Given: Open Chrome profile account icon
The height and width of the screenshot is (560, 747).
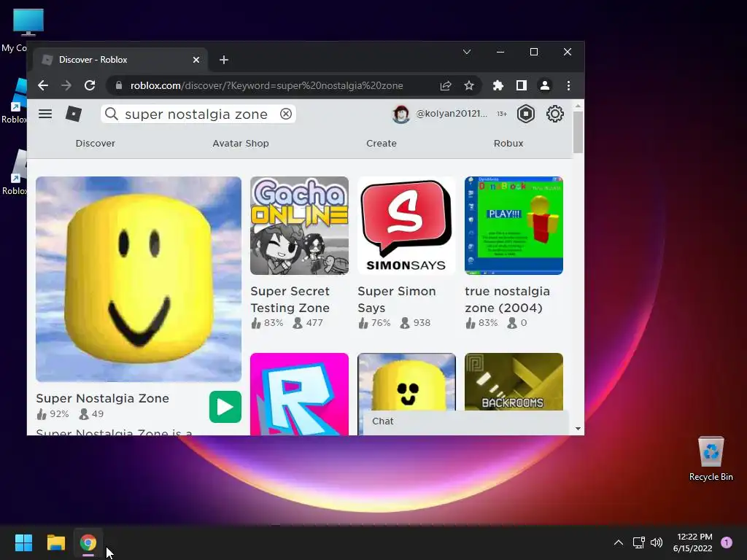Looking at the screenshot, I should [544, 86].
